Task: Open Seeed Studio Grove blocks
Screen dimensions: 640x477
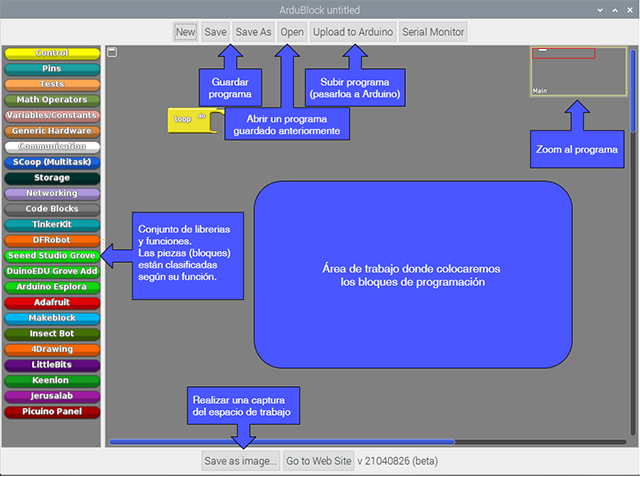Action: pos(52,256)
